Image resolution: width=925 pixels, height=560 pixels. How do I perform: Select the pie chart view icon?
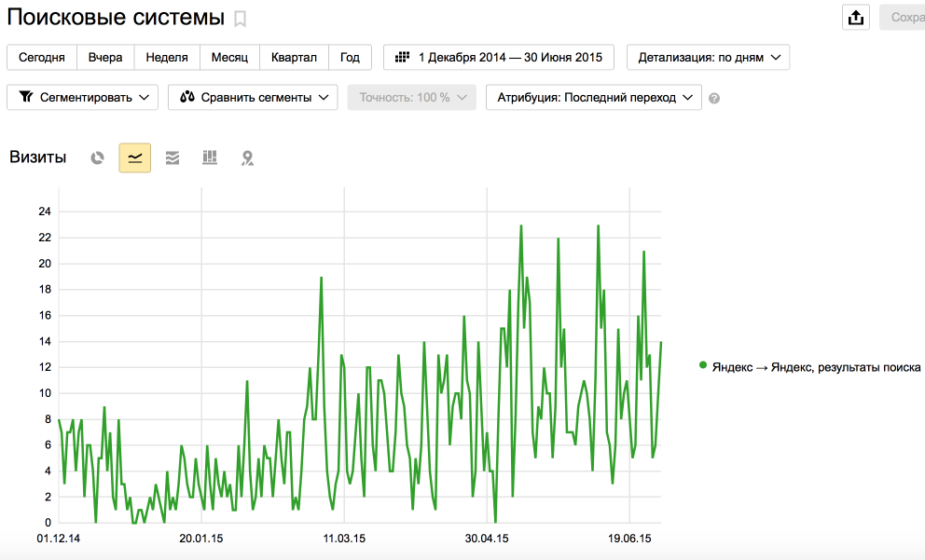pyautogui.click(x=97, y=158)
